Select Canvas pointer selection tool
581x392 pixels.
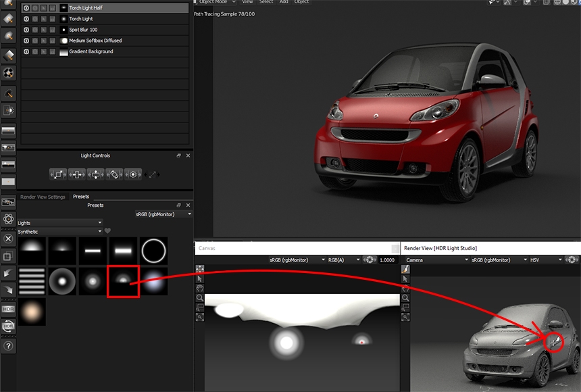200,278
